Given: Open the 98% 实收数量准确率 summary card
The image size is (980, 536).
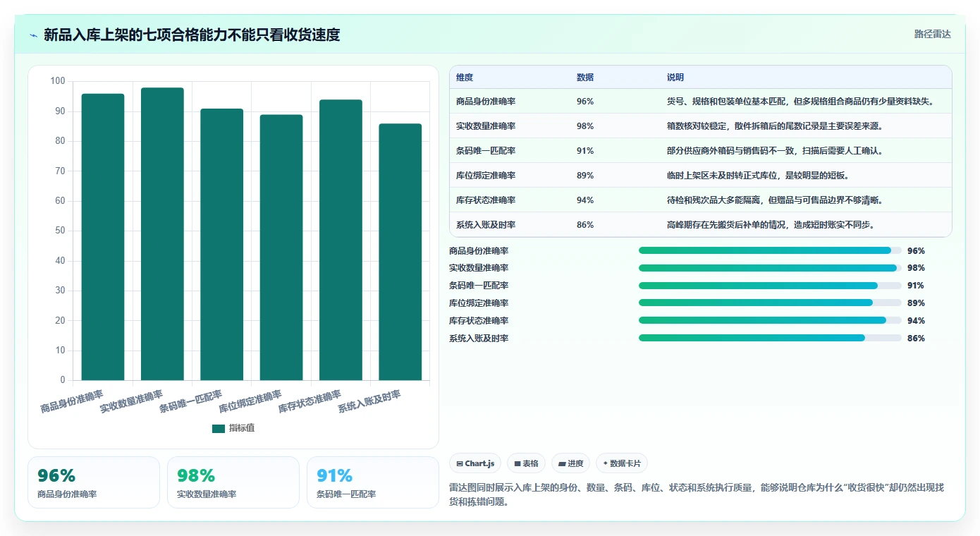Looking at the screenshot, I should click(233, 482).
